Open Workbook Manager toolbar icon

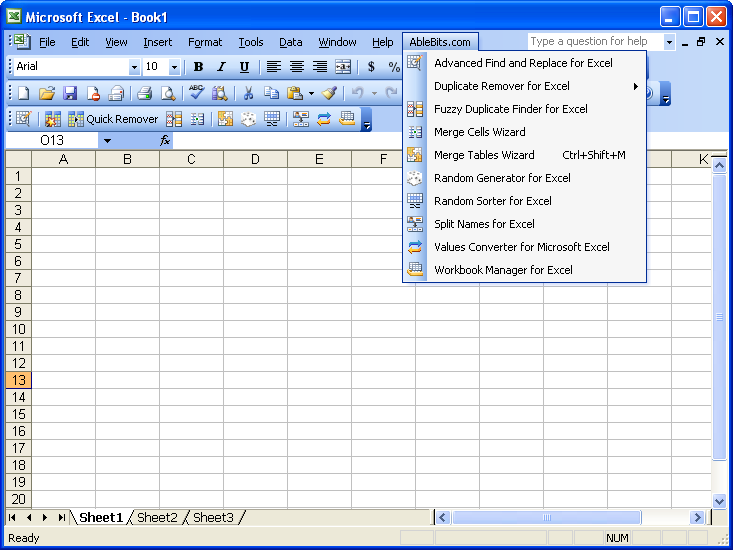(x=347, y=119)
